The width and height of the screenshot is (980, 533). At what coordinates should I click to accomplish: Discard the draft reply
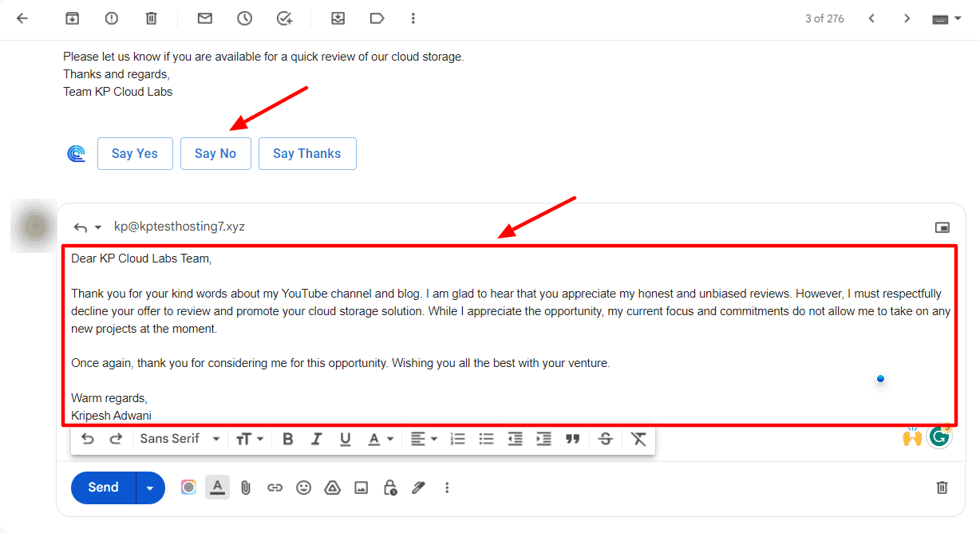[x=942, y=488]
